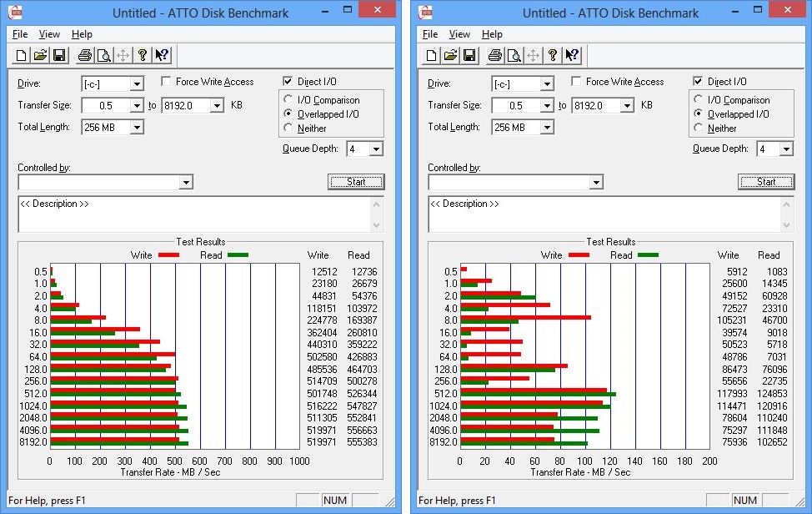The height and width of the screenshot is (514, 812).
Task: Expand the Controlled by dropdown in right window
Action: [x=597, y=183]
